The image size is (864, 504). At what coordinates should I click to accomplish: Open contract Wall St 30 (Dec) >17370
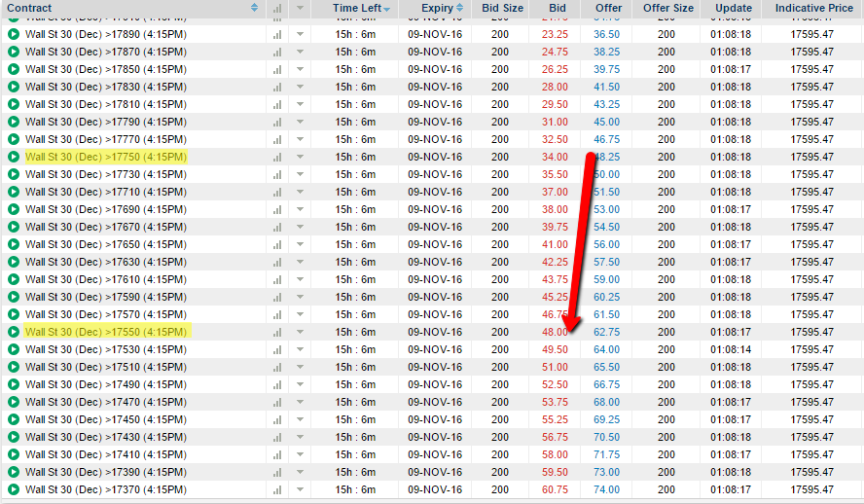[106, 489]
